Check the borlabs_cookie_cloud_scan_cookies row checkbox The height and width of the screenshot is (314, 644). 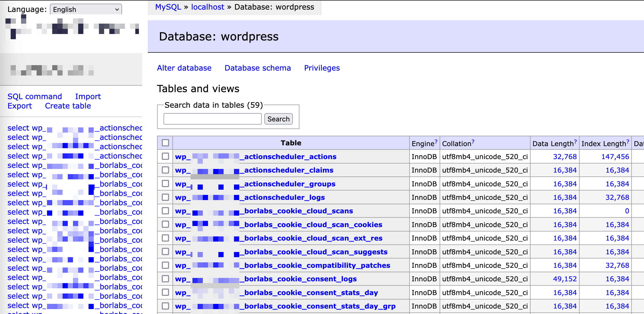pyautogui.click(x=165, y=224)
